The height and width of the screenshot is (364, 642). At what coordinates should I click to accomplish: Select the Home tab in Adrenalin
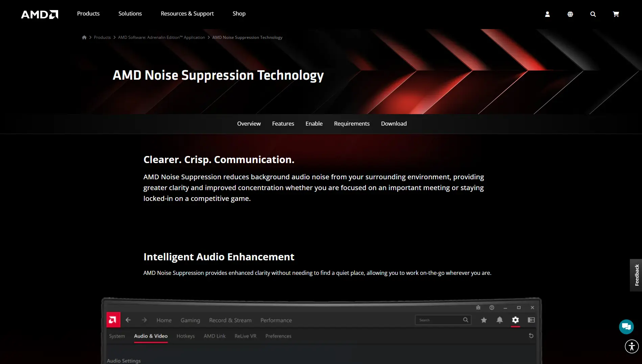coord(164,320)
